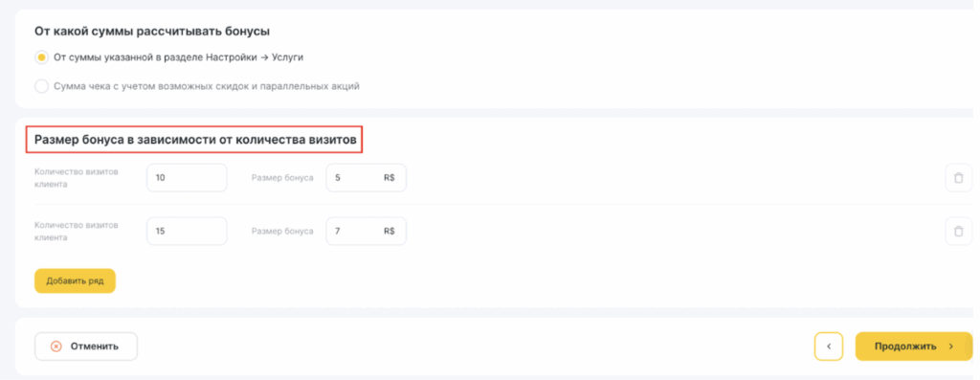Delete the 10-visits bonus row
This screenshot has width=980, height=380.
coord(958,177)
